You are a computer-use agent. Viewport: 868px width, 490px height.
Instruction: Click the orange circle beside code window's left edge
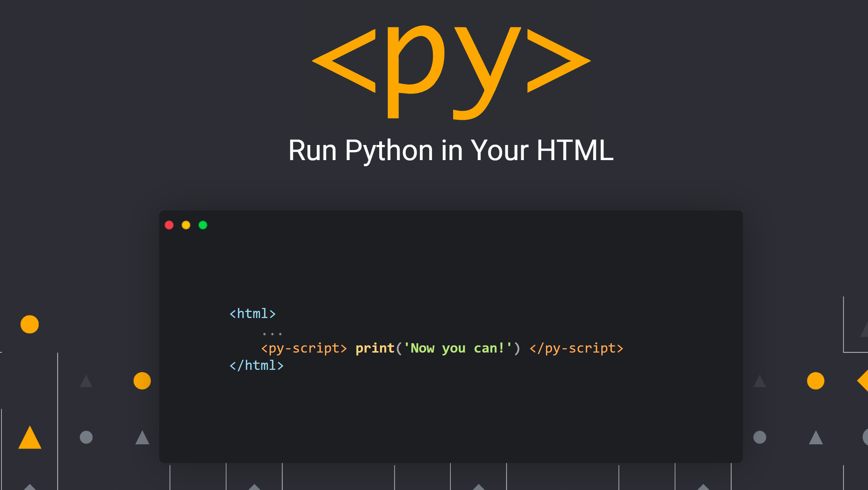tap(142, 381)
